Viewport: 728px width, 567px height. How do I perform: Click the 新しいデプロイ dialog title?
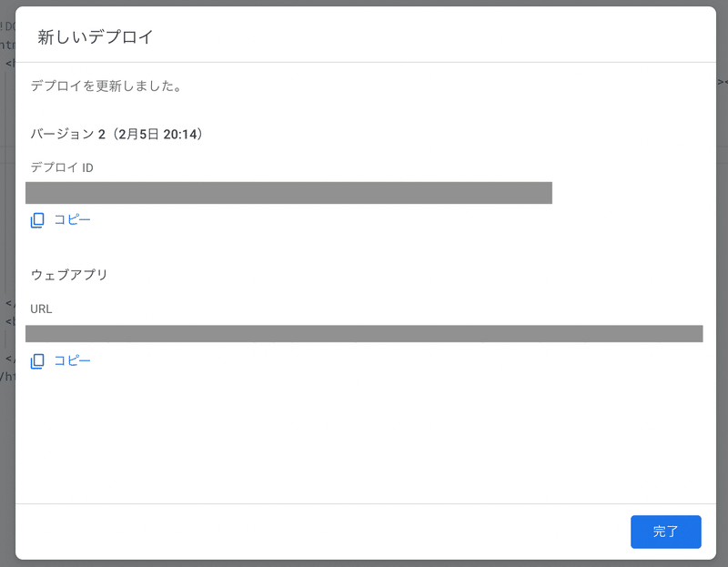coord(96,37)
